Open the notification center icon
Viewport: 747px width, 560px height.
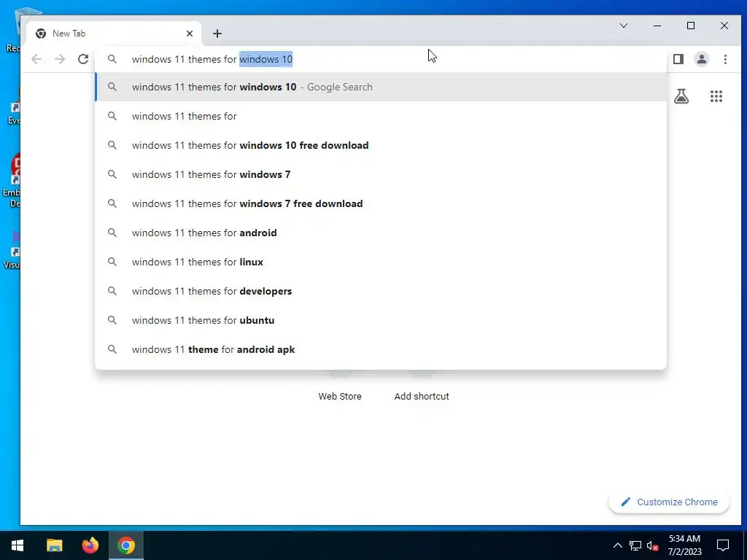[x=723, y=545]
